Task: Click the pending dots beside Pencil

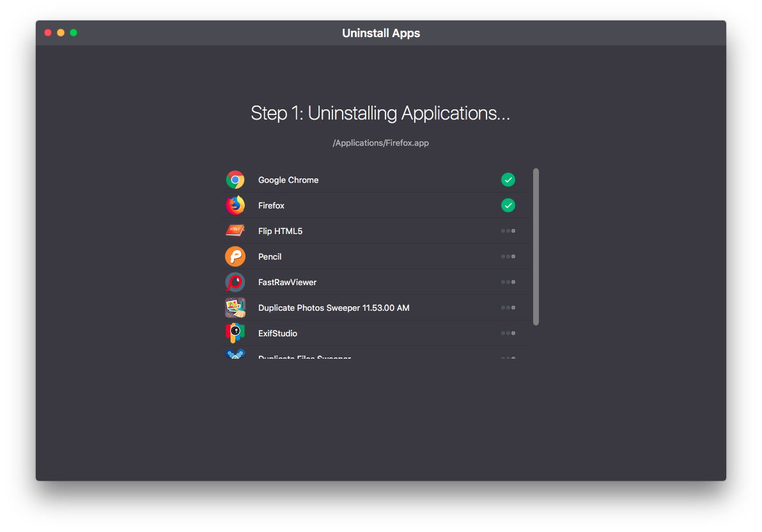Action: 508,256
